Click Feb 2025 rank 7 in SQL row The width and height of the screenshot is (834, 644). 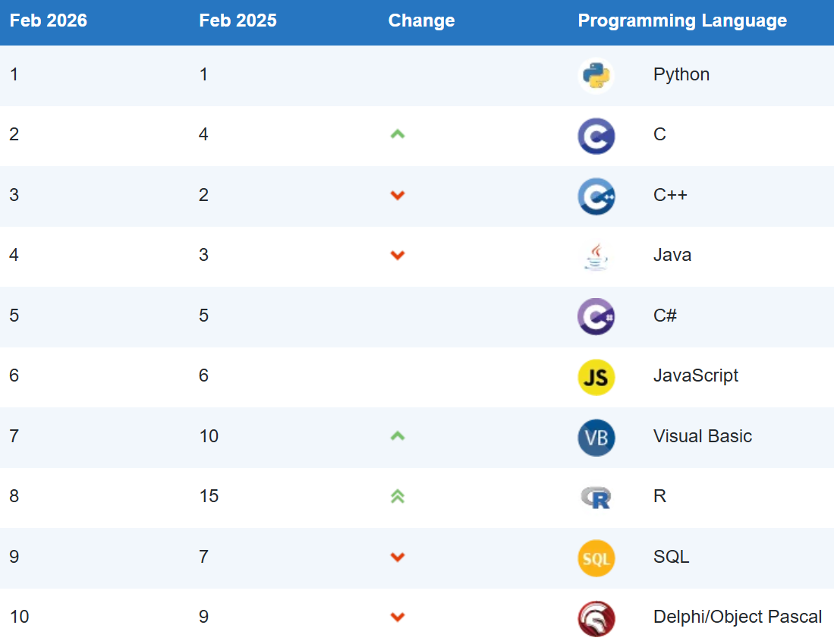203,556
